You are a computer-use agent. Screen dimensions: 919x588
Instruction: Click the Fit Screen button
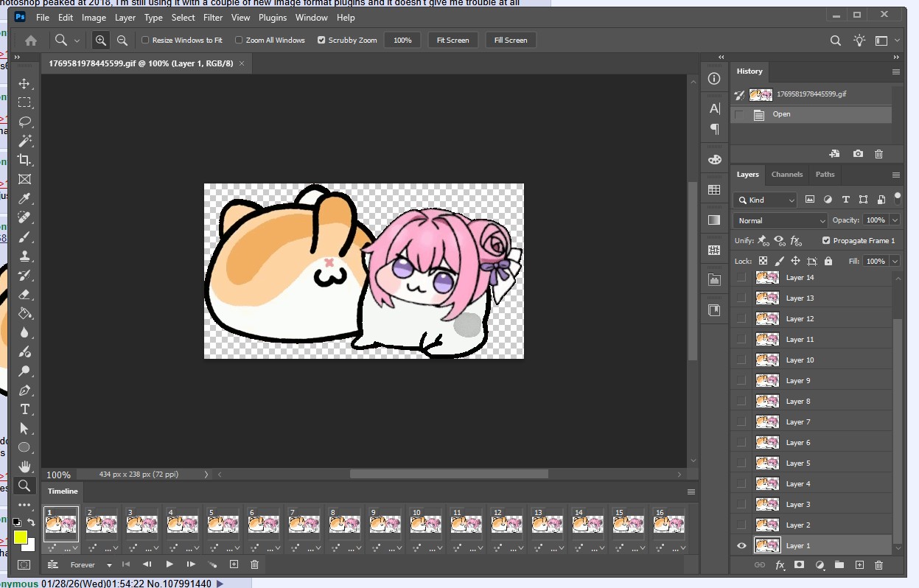pos(452,41)
